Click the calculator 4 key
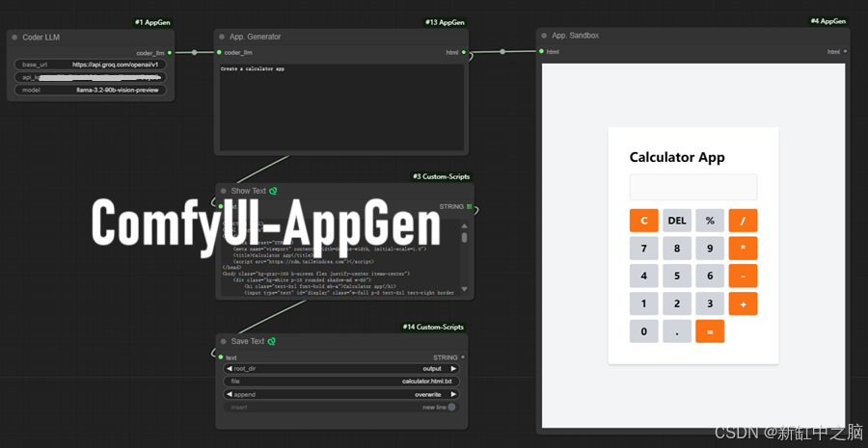Viewport: 868px width, 448px height. [x=644, y=276]
